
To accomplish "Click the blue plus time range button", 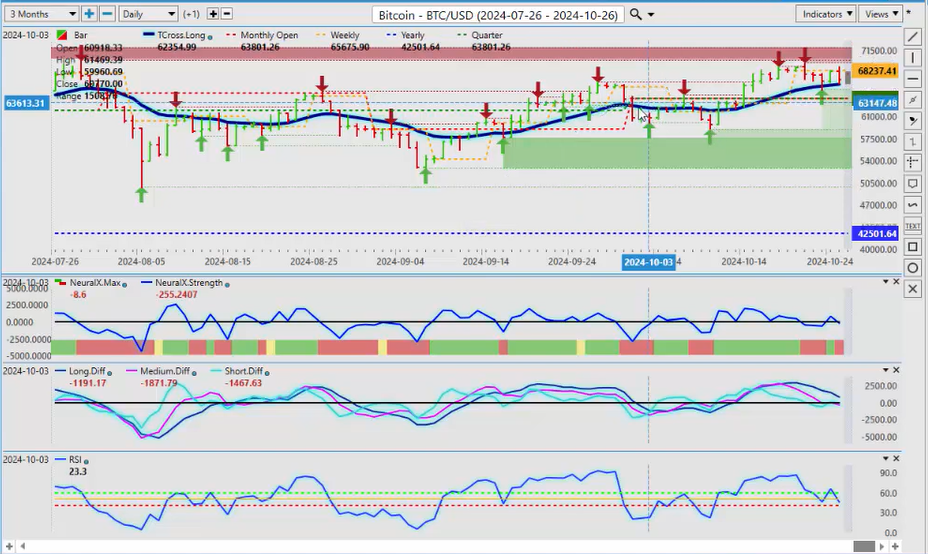I will click(x=89, y=14).
